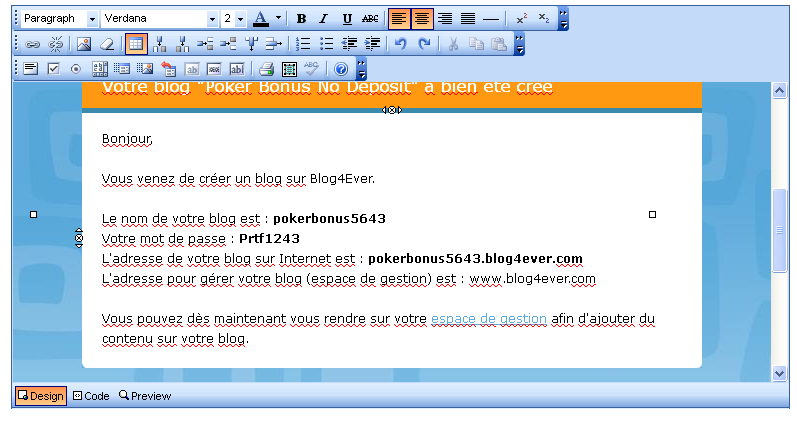Screen dimensions: 797x426
Task: Insert a text area form field
Action: tap(30, 69)
